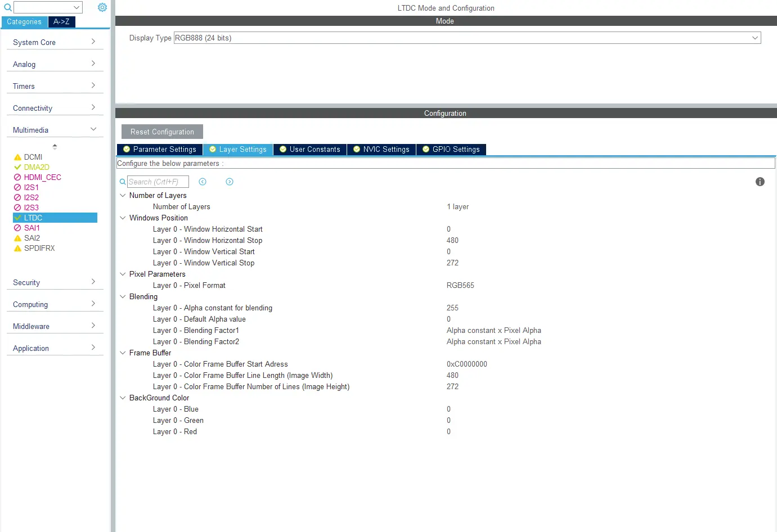The height and width of the screenshot is (532, 777).
Task: Collapse the Frame Buffer section
Action: tap(123, 353)
